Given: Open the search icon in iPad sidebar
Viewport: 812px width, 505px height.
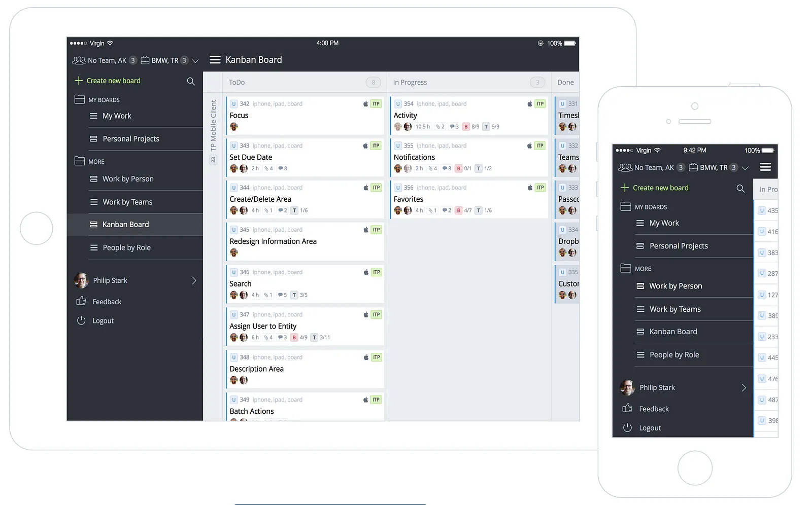Looking at the screenshot, I should (191, 81).
